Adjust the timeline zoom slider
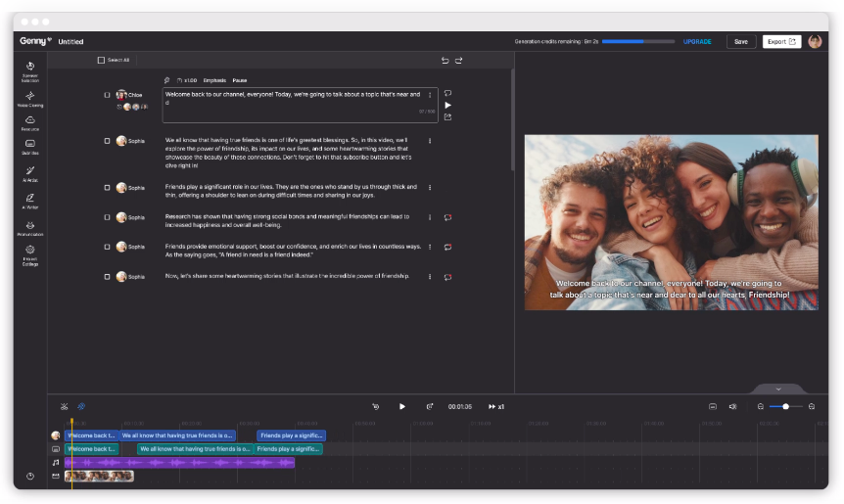The image size is (844, 504). click(785, 406)
